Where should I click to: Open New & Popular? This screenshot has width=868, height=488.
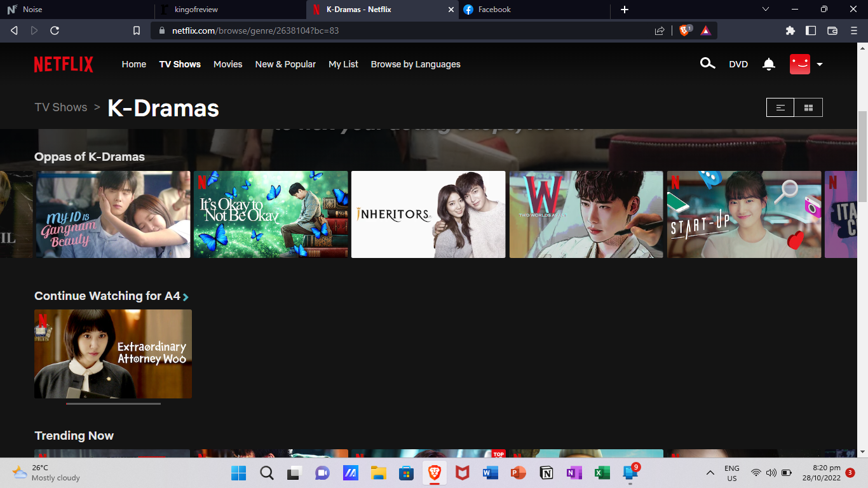tap(285, 64)
